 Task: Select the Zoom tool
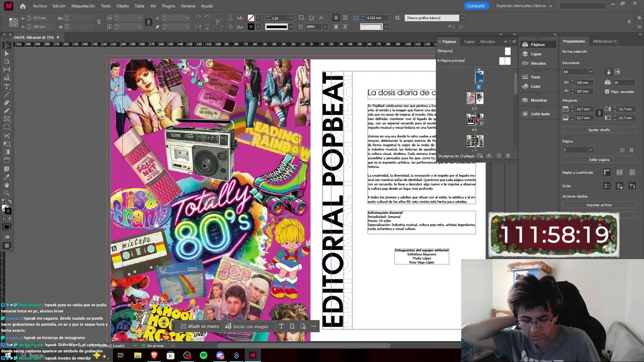coord(7,193)
